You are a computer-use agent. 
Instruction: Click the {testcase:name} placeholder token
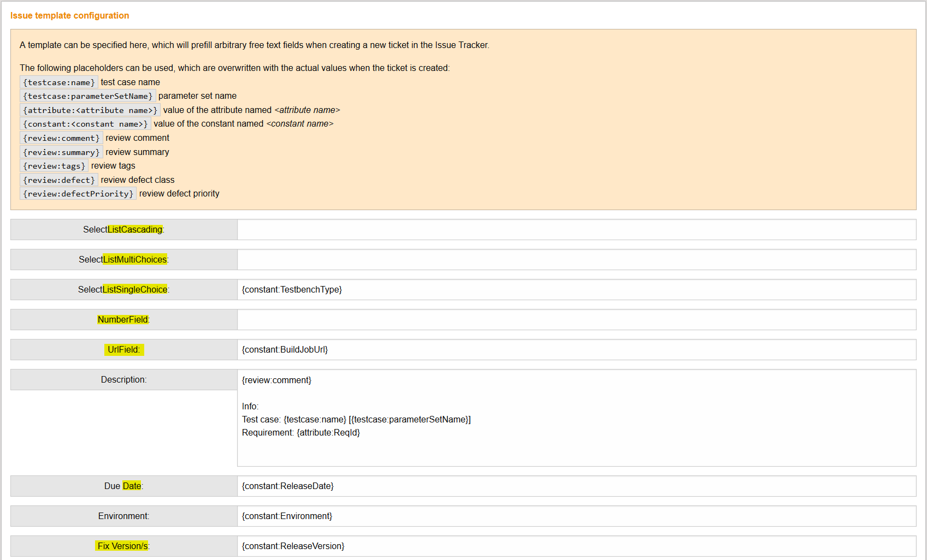click(58, 82)
